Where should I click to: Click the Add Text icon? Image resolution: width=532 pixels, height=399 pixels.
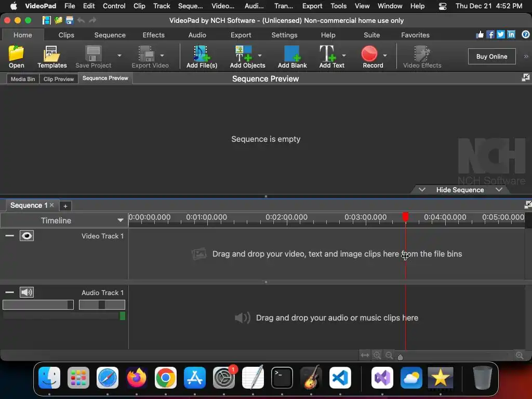point(328,54)
